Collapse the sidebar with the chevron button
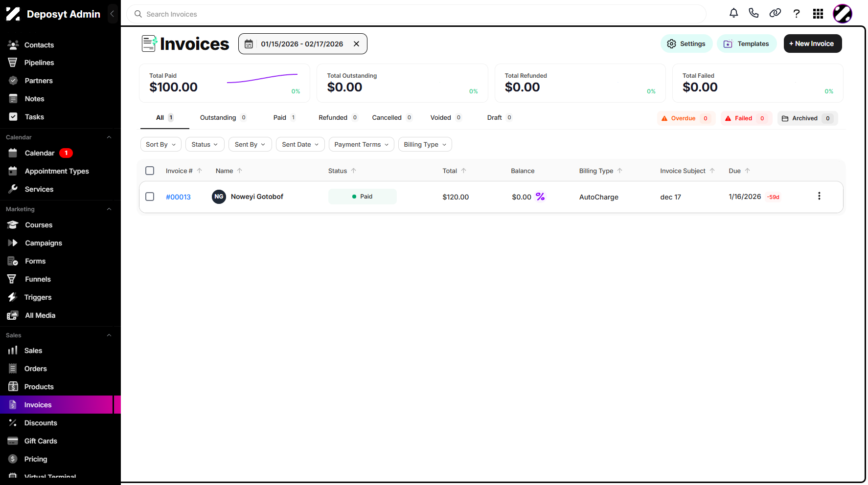 point(112,14)
